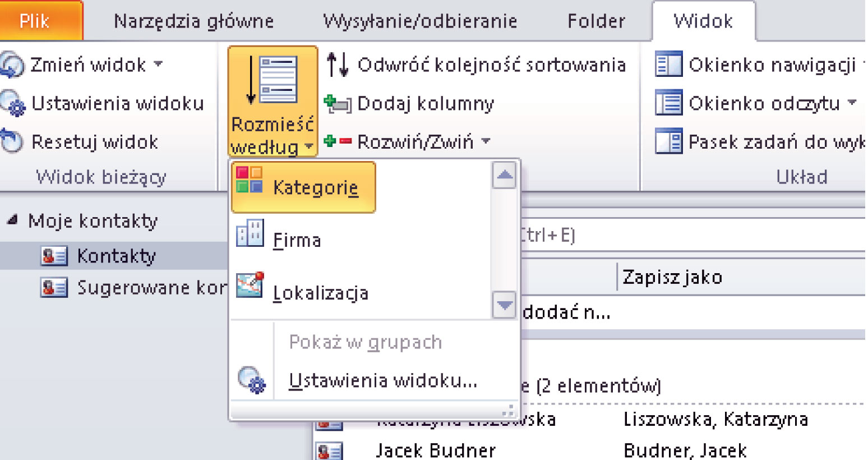Click the Resetuj widok icon

[x=11, y=142]
